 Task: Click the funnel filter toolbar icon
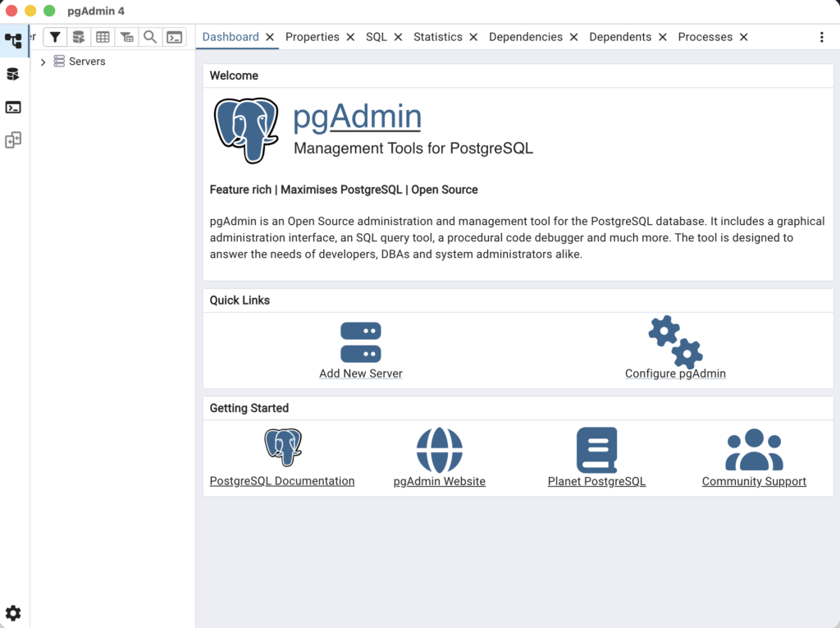click(54, 37)
